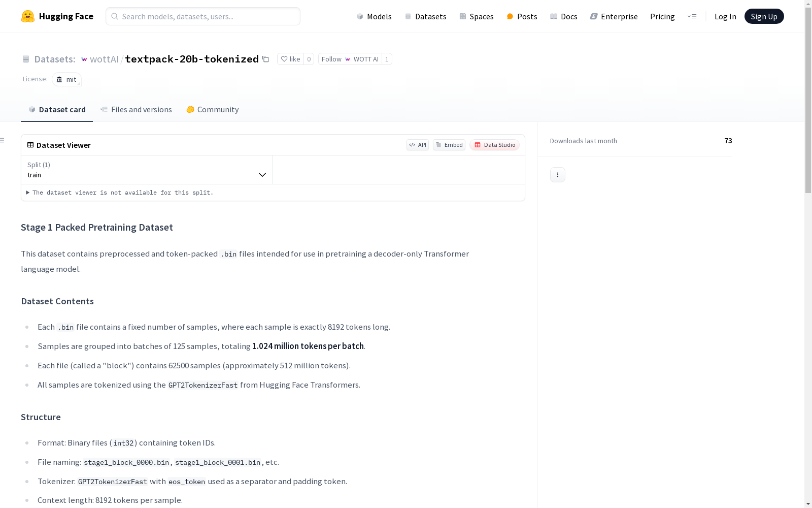
Task: Click the eos_token code text
Action: pos(187,482)
